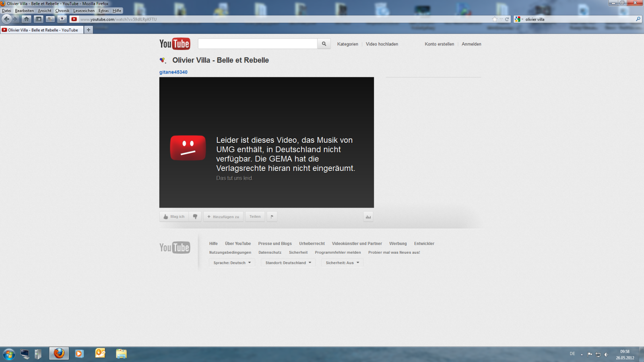
Task: Go back with the Firefox back arrow
Action: [6, 19]
